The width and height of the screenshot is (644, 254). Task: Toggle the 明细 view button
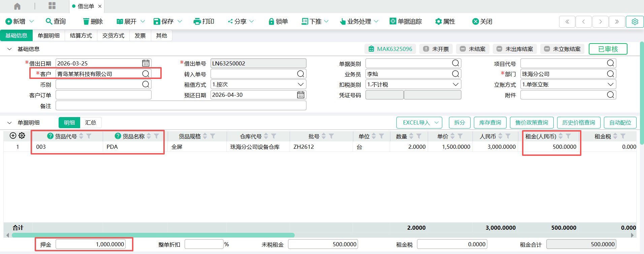click(x=69, y=122)
